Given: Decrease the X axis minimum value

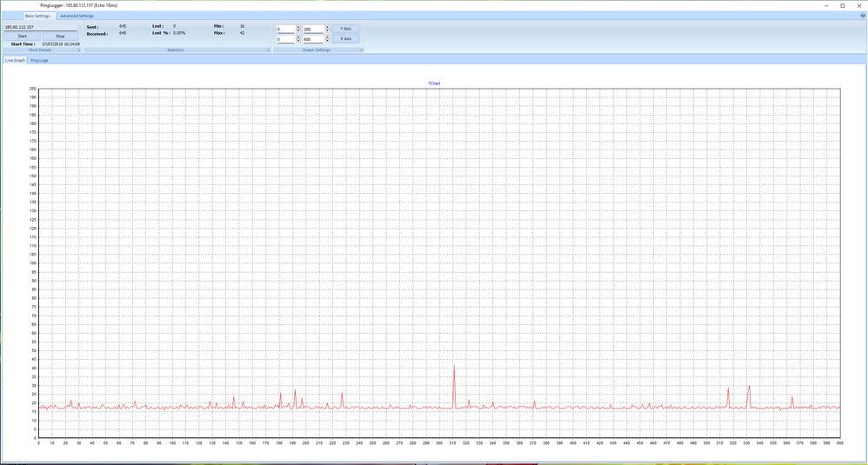Looking at the screenshot, I should [x=298, y=41].
